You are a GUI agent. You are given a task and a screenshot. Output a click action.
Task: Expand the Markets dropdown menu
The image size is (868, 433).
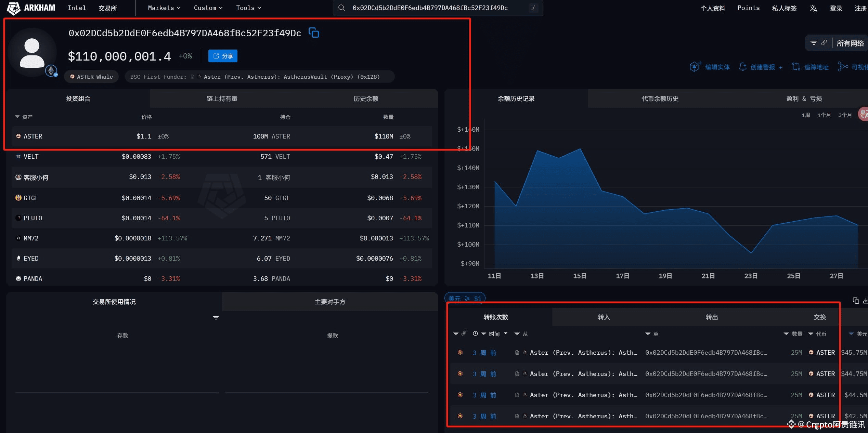(x=164, y=8)
